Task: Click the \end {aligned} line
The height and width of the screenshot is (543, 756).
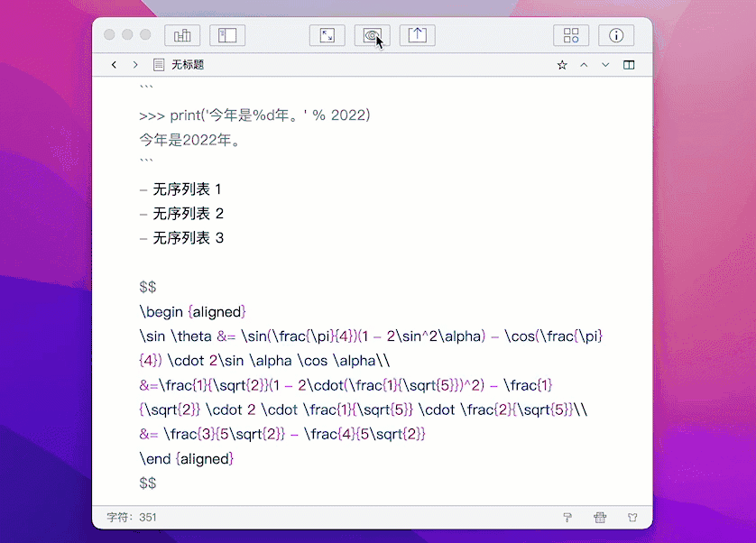Action: (186, 458)
